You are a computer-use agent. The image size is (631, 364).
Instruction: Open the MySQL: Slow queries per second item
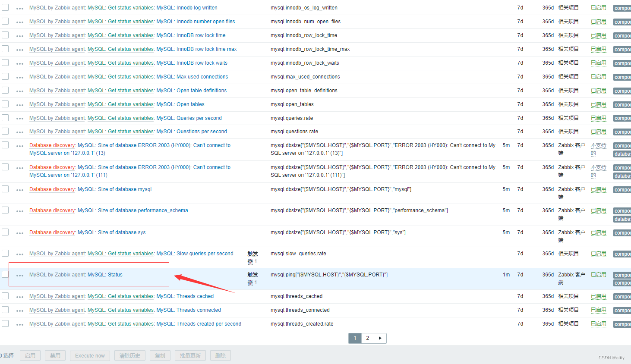click(195, 254)
